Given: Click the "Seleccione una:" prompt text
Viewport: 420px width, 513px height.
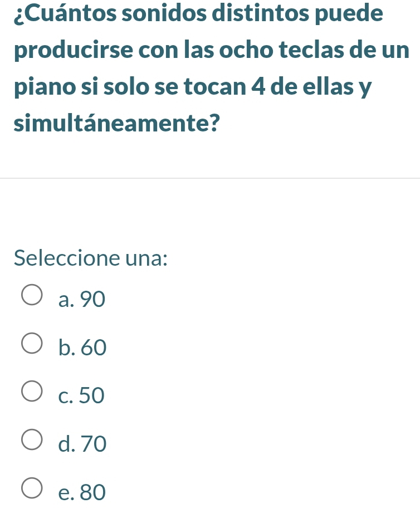Looking at the screenshot, I should (91, 258).
